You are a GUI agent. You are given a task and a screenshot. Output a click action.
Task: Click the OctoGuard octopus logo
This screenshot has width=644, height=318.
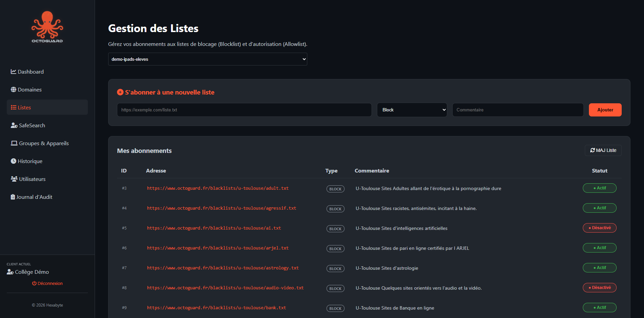(x=47, y=27)
